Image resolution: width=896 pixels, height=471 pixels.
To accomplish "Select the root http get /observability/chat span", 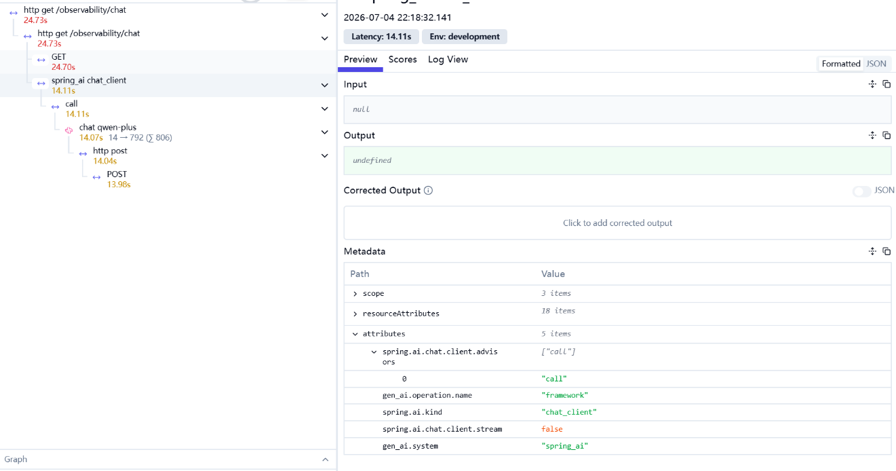I will click(x=166, y=15).
